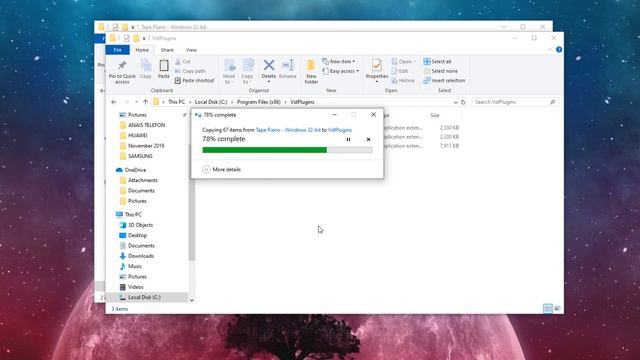Screen dimensions: 640x360
Task: Click Select none
Action: 440,71
